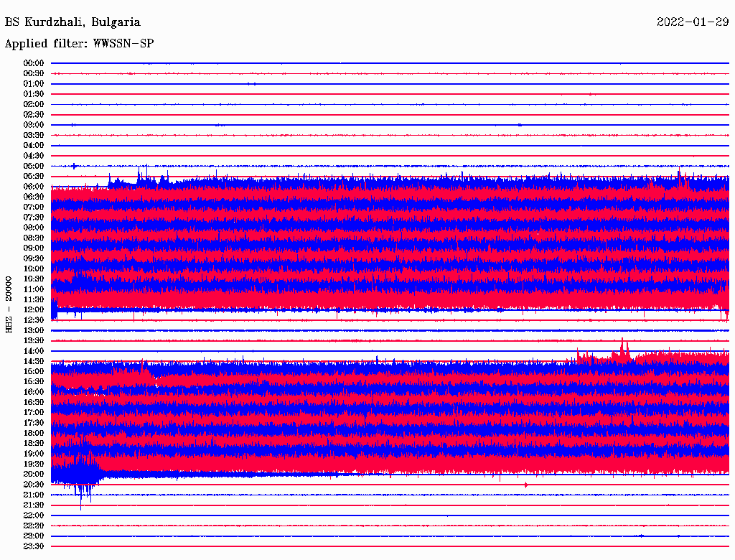Select the 11:00 time label

tap(34, 289)
